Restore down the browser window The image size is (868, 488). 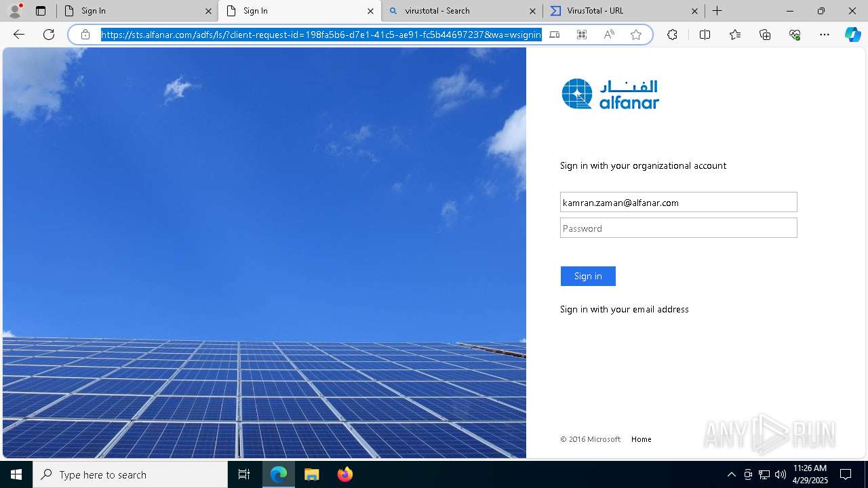tap(821, 11)
